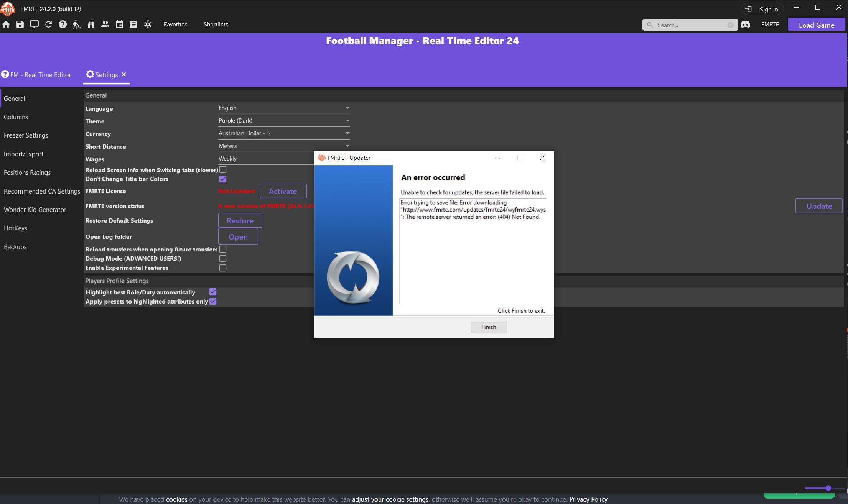
Task: Click the Open log folder button
Action: click(238, 236)
